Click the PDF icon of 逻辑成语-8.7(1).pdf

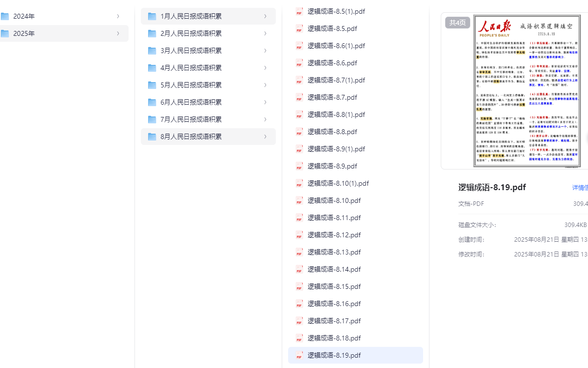(x=299, y=80)
